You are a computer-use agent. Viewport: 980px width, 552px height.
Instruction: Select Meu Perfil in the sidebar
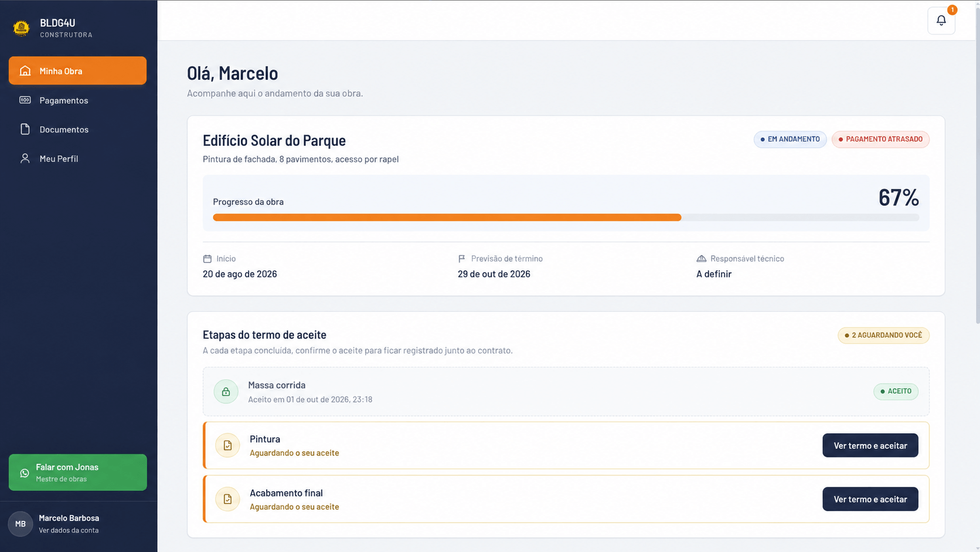point(77,158)
